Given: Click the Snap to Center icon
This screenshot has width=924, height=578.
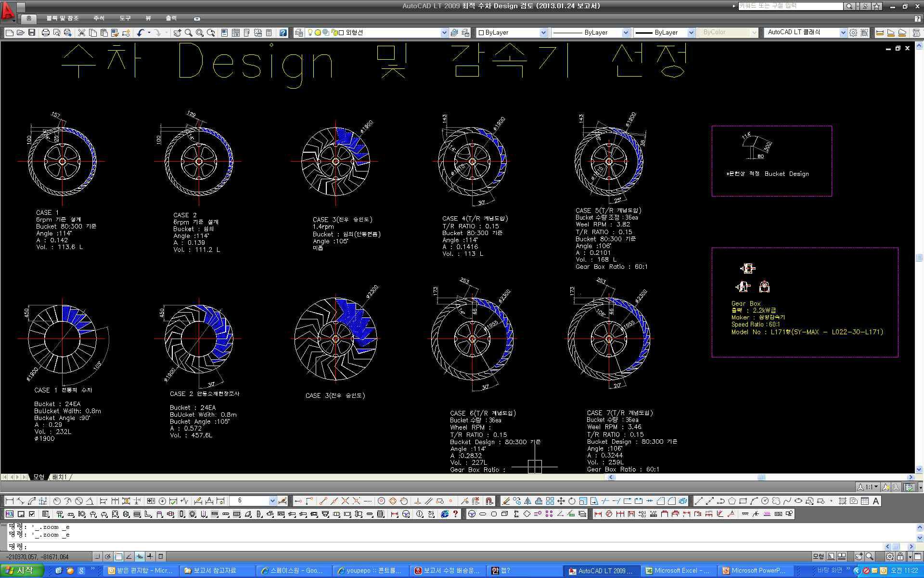Looking at the screenshot, I should [x=381, y=501].
